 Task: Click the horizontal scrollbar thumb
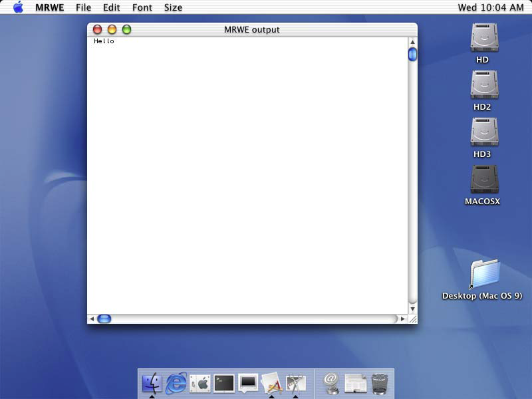[x=104, y=319]
